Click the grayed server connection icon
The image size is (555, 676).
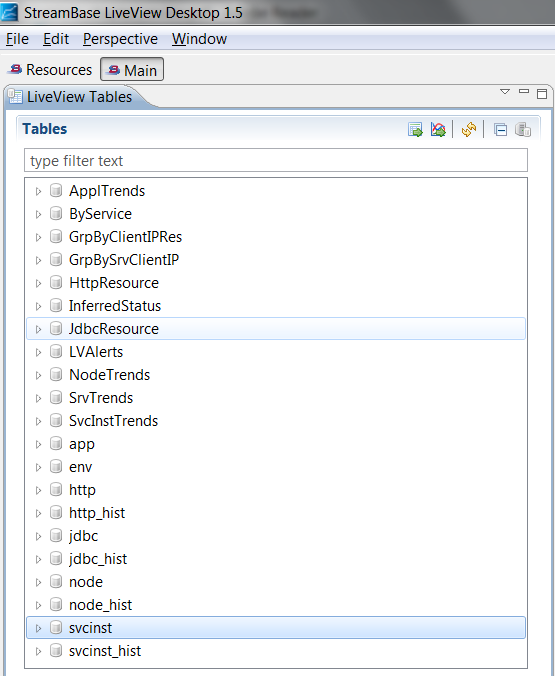pyautogui.click(x=523, y=129)
